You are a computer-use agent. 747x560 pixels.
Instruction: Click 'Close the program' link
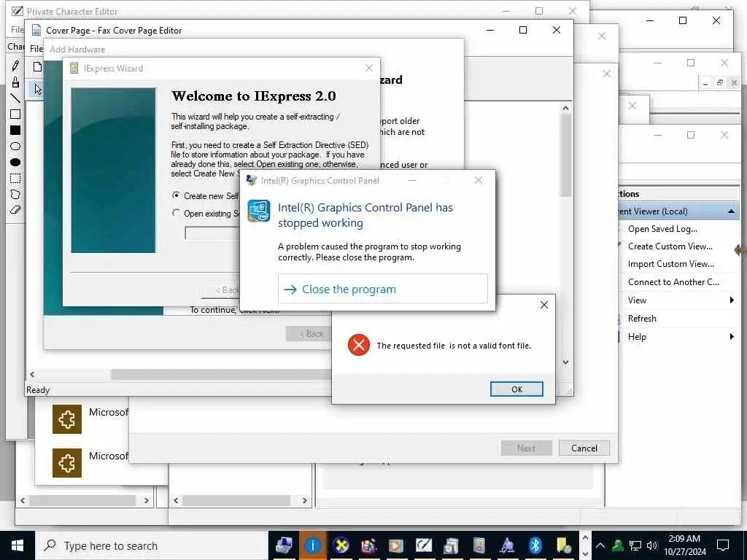coord(382,289)
